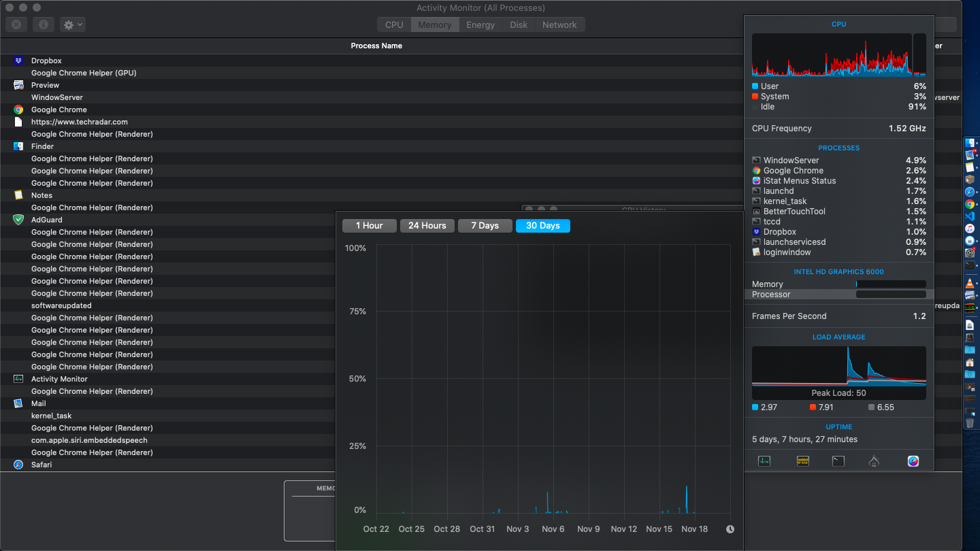Open Activity Monitor from iStat panel footer
This screenshot has height=551, width=980.
(x=764, y=461)
